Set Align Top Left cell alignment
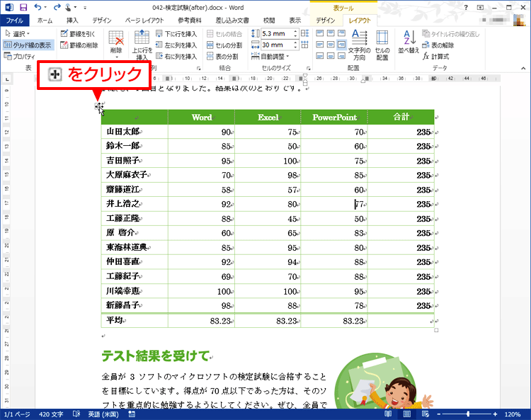 (x=320, y=33)
